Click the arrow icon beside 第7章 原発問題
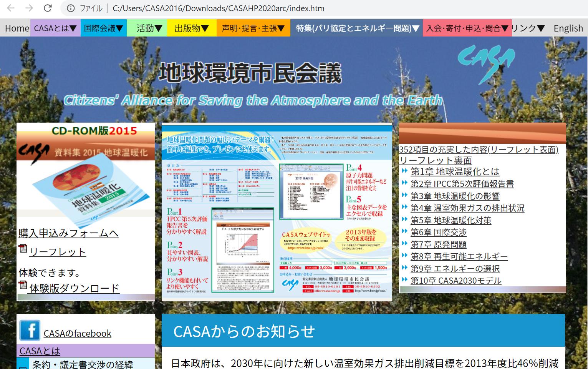Screen dimensions: 588x369 pyautogui.click(x=404, y=243)
